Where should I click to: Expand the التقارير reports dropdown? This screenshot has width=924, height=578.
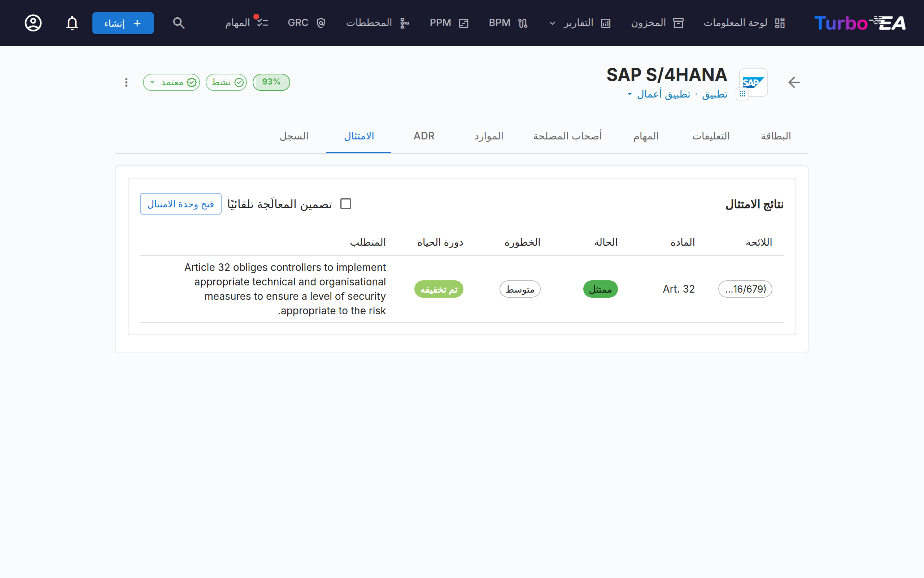[x=580, y=23]
